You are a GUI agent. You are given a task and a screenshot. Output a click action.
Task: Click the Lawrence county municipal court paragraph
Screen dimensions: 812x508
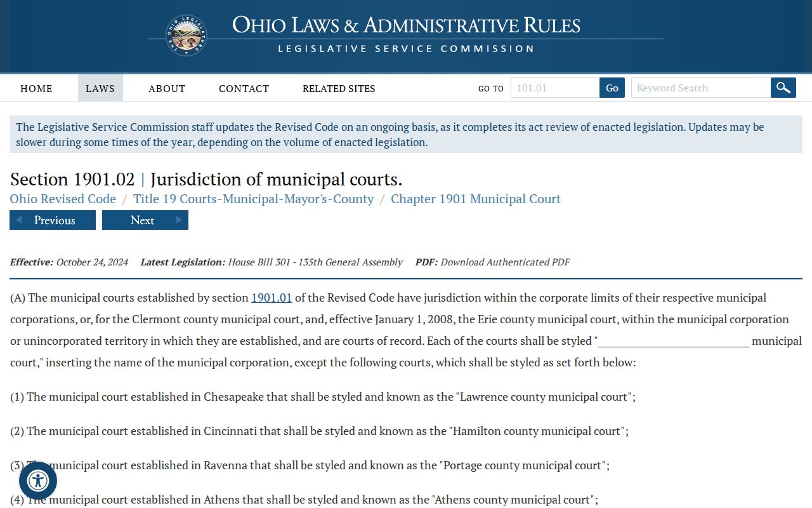(323, 397)
